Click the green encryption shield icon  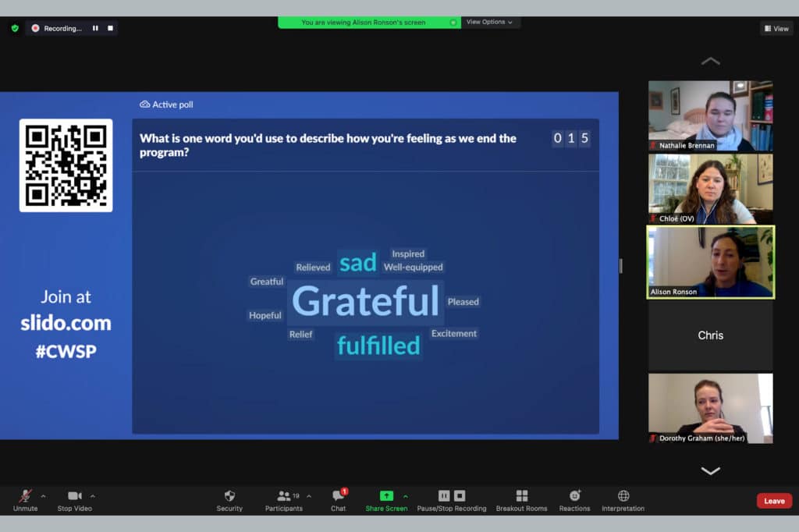[14, 28]
